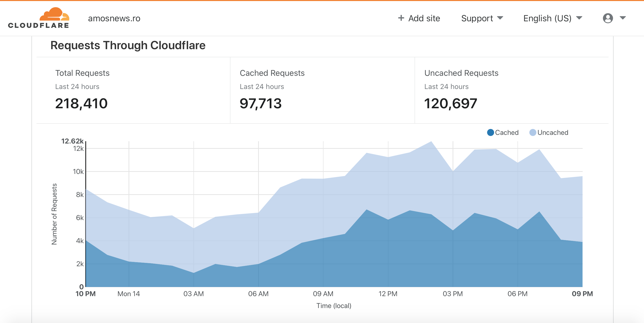Open account menu dropdown arrow
This screenshot has width=644, height=323.
tap(623, 18)
